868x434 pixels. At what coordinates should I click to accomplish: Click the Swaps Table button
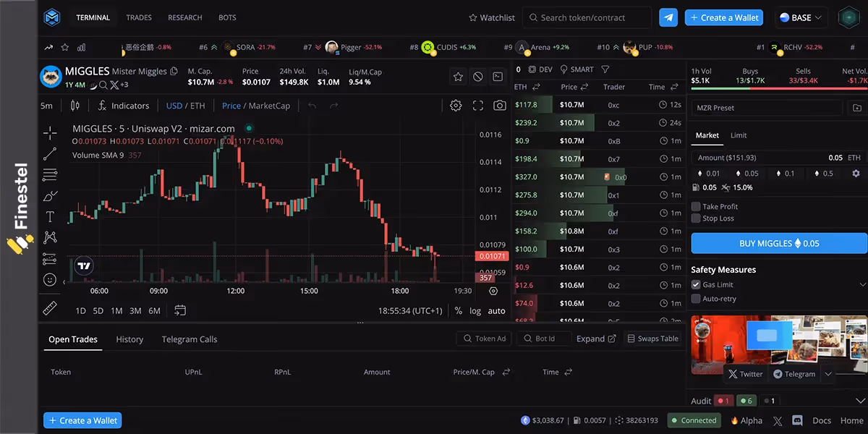click(x=652, y=339)
